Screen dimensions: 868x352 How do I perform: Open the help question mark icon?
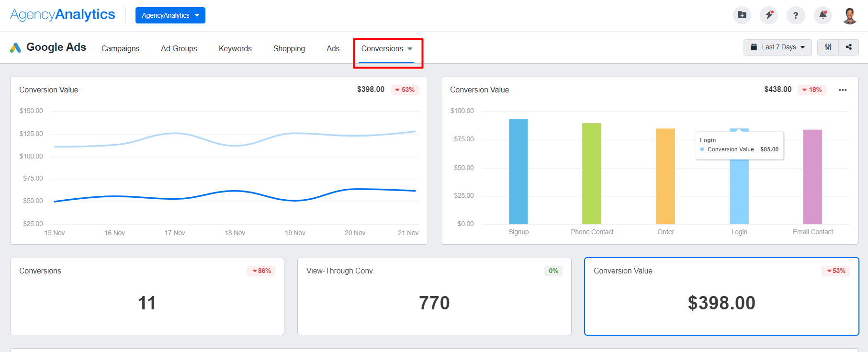[795, 15]
